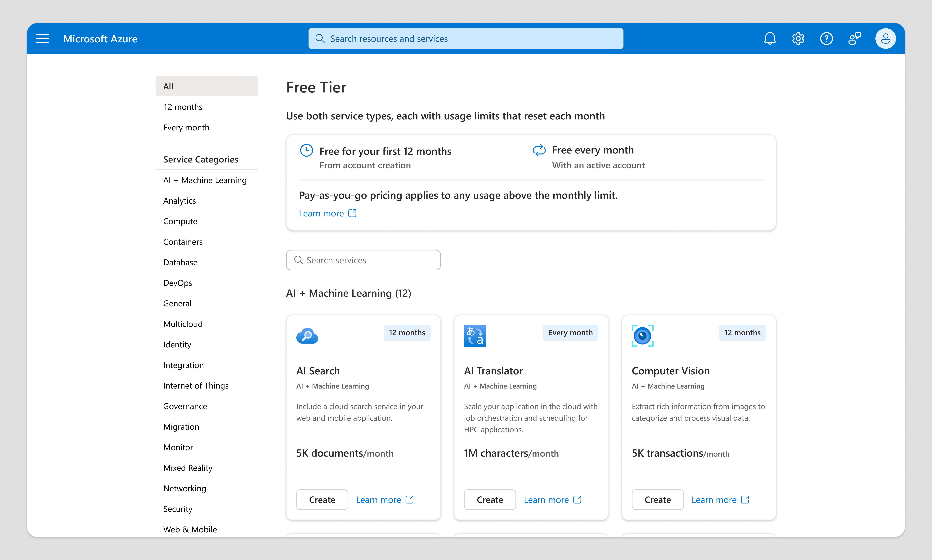932x560 pixels.
Task: Click the AI Search card title
Action: click(318, 371)
